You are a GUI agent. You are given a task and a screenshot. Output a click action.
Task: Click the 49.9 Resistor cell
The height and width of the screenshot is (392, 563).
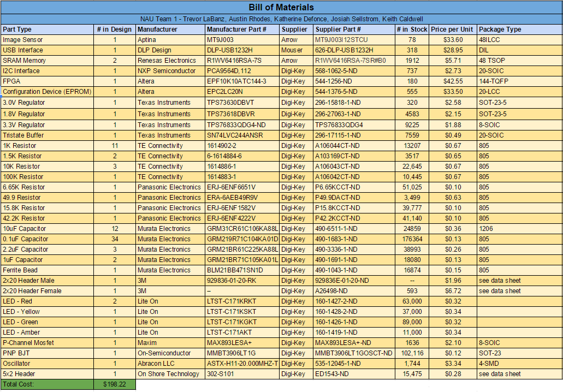click(x=47, y=198)
